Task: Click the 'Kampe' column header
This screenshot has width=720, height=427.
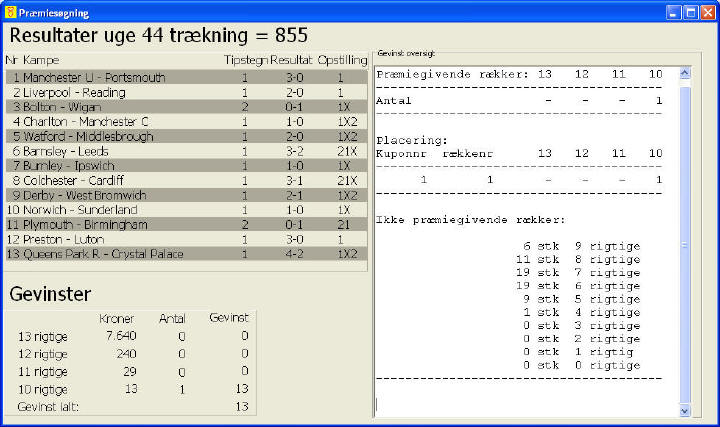Action: (41, 60)
